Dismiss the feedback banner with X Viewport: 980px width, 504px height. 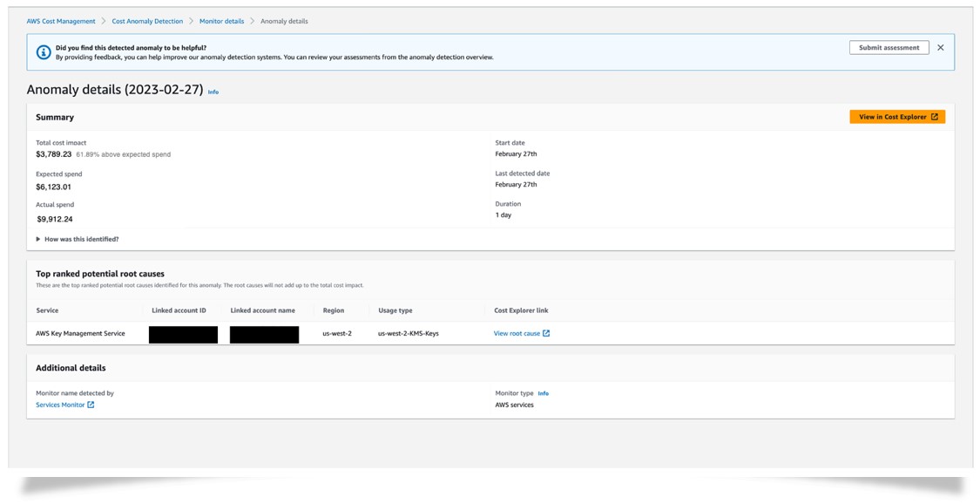point(941,48)
